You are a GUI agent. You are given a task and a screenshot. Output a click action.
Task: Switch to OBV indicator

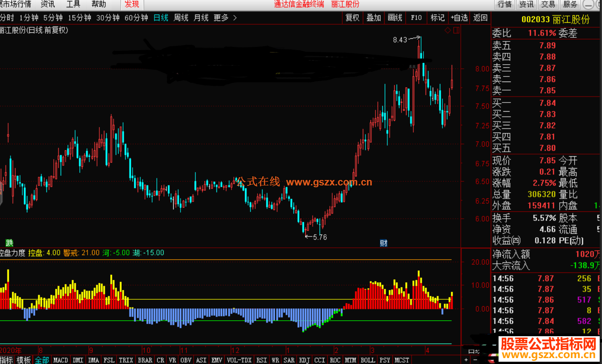[186, 360]
